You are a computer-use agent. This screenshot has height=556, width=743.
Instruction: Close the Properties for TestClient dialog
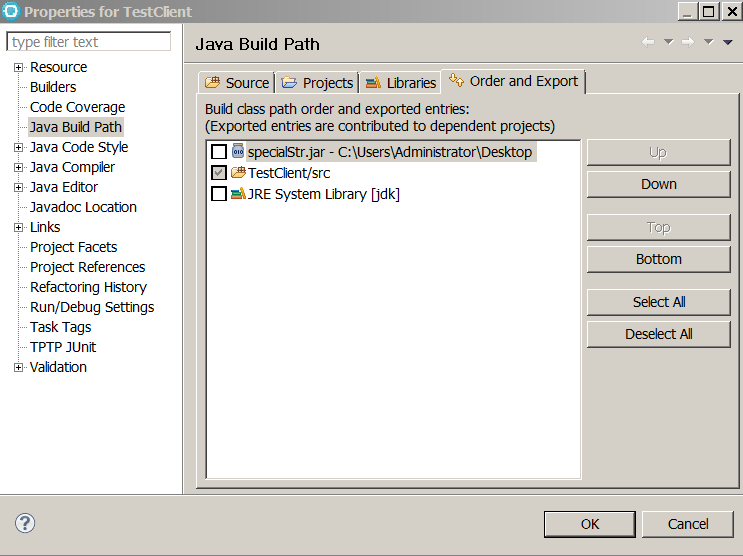pos(732,11)
